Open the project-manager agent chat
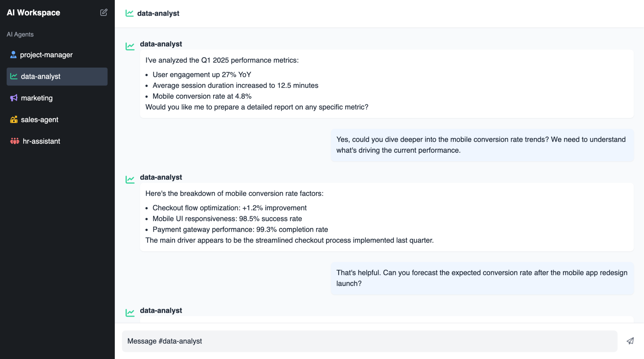This screenshot has width=644, height=359. tap(46, 55)
